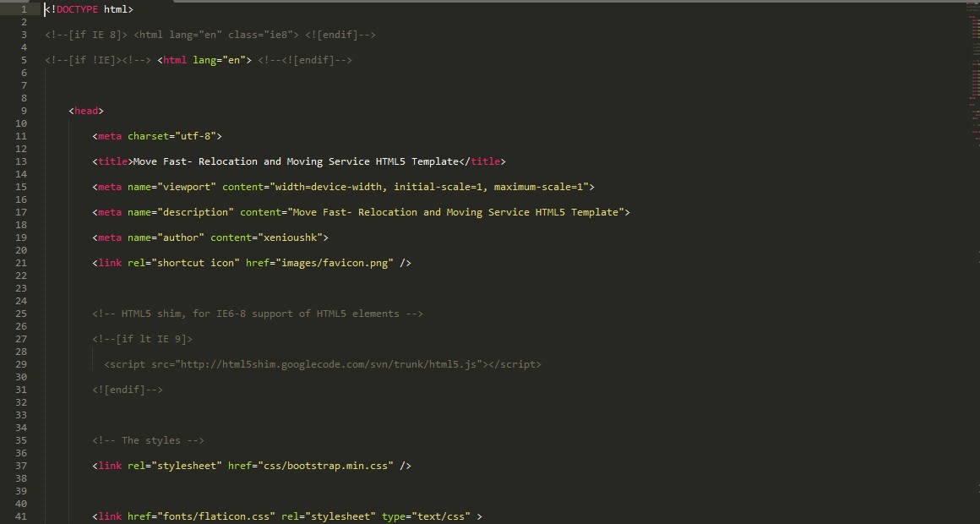Image resolution: width=980 pixels, height=524 pixels.
Task: Click the "xenioushk" author value
Action: point(290,237)
